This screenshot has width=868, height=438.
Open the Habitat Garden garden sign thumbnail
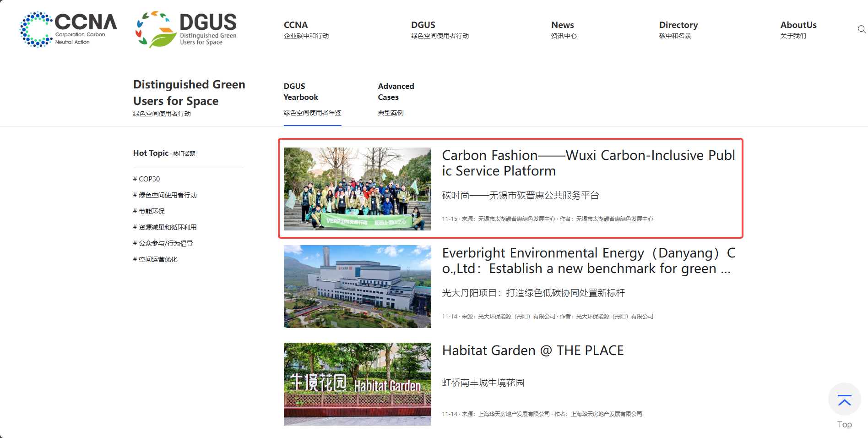357,384
